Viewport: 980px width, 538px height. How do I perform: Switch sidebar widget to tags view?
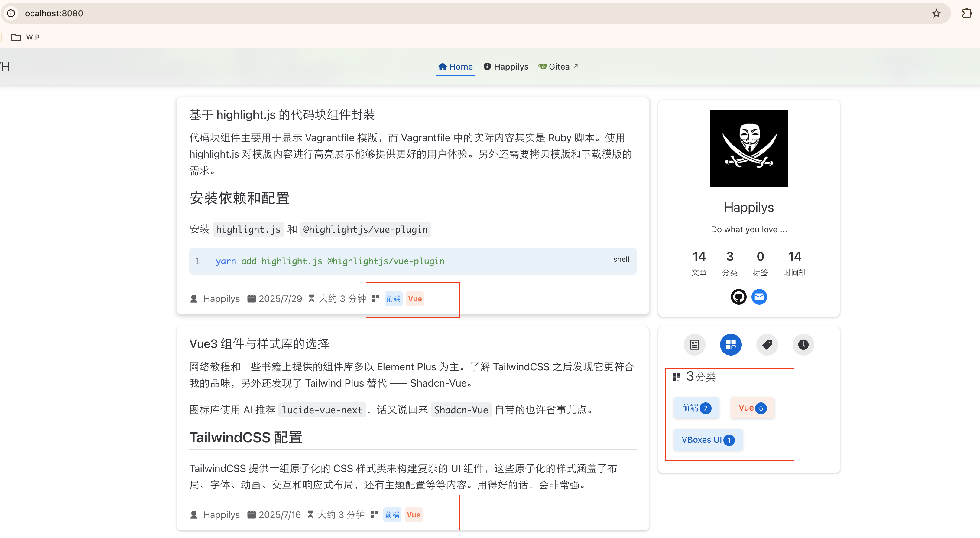767,345
